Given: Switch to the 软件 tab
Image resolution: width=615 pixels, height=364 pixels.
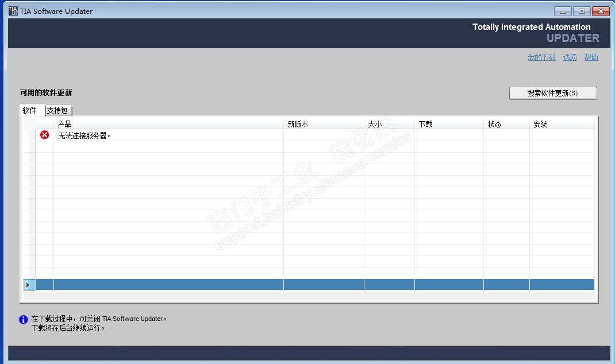Looking at the screenshot, I should point(32,110).
